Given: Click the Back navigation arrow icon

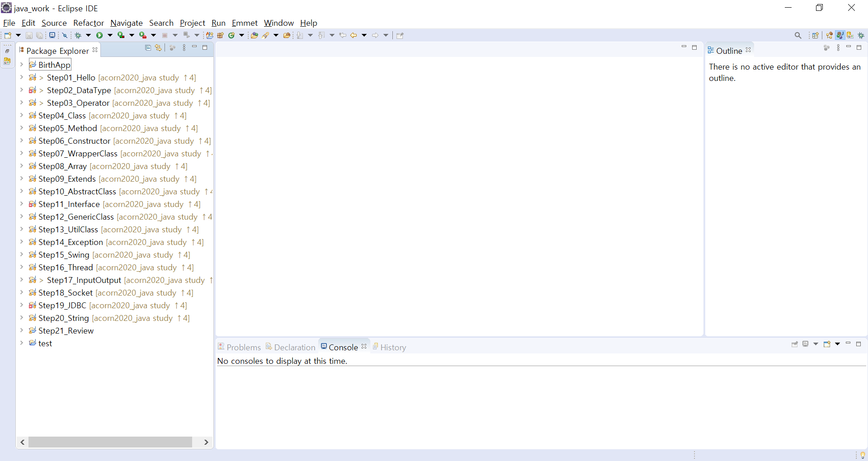Looking at the screenshot, I should coord(354,35).
